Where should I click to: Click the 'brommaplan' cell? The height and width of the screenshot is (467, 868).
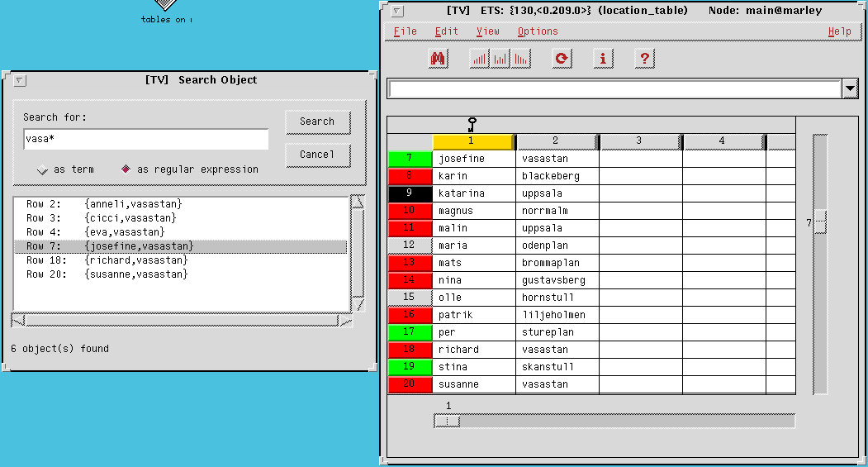pos(557,263)
